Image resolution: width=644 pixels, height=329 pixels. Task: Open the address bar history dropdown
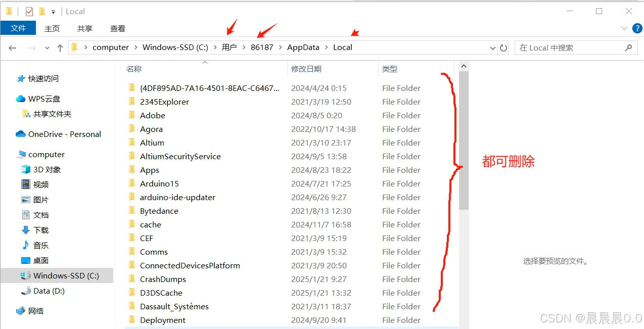coord(493,48)
